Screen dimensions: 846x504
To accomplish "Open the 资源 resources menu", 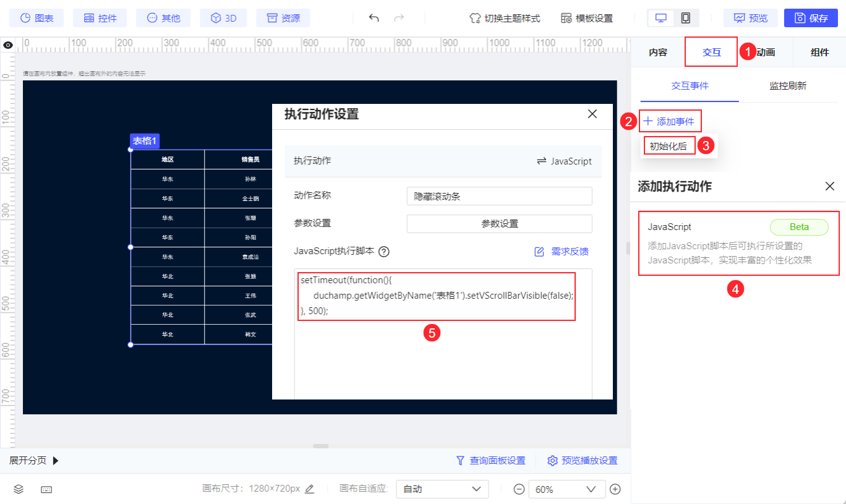I will [x=283, y=18].
